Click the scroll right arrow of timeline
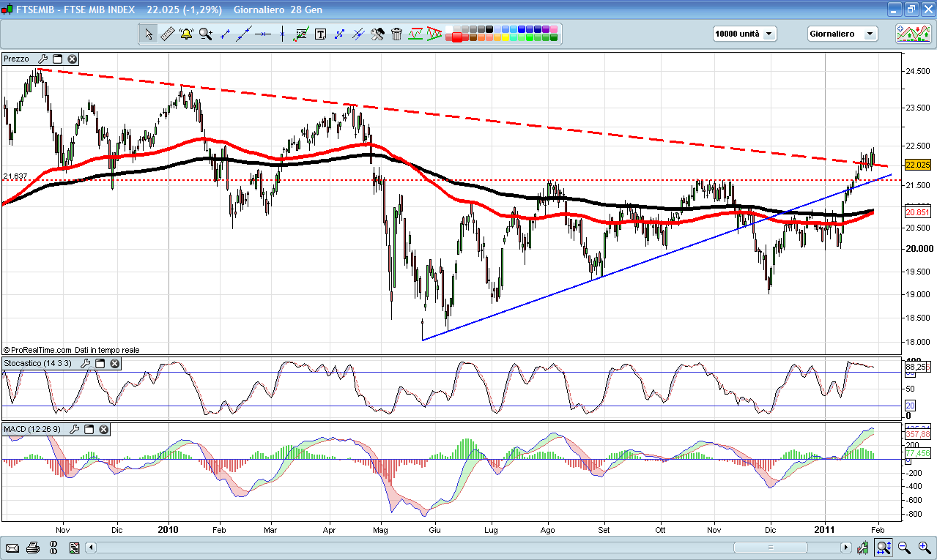This screenshot has width=937, height=560. coord(846,548)
